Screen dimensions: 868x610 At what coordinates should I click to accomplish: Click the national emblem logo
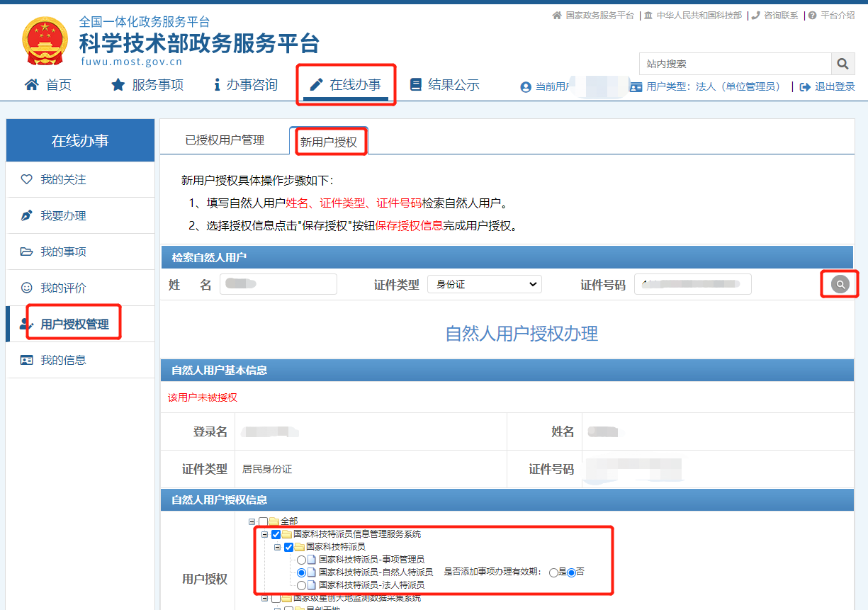45,41
